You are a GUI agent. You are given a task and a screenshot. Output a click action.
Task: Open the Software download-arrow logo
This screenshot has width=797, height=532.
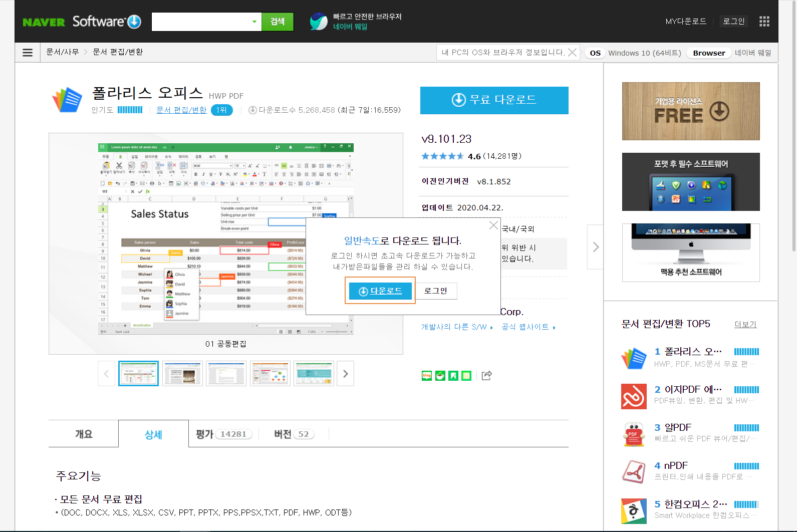coord(107,22)
